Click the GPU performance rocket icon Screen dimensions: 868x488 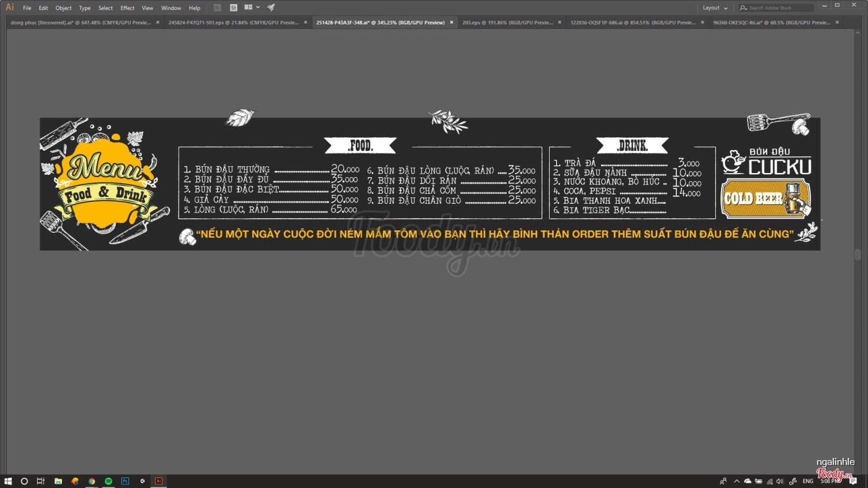(271, 8)
